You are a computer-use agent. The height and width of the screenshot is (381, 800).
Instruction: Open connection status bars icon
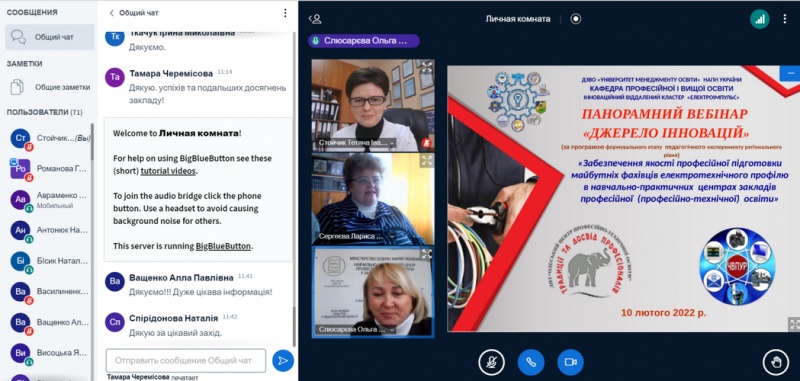coord(760,19)
